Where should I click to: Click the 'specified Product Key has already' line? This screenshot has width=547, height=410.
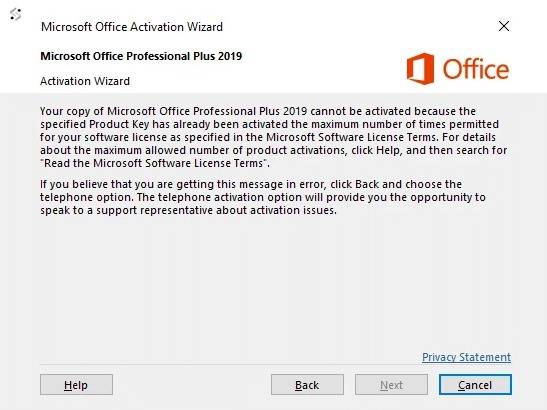click(269, 124)
